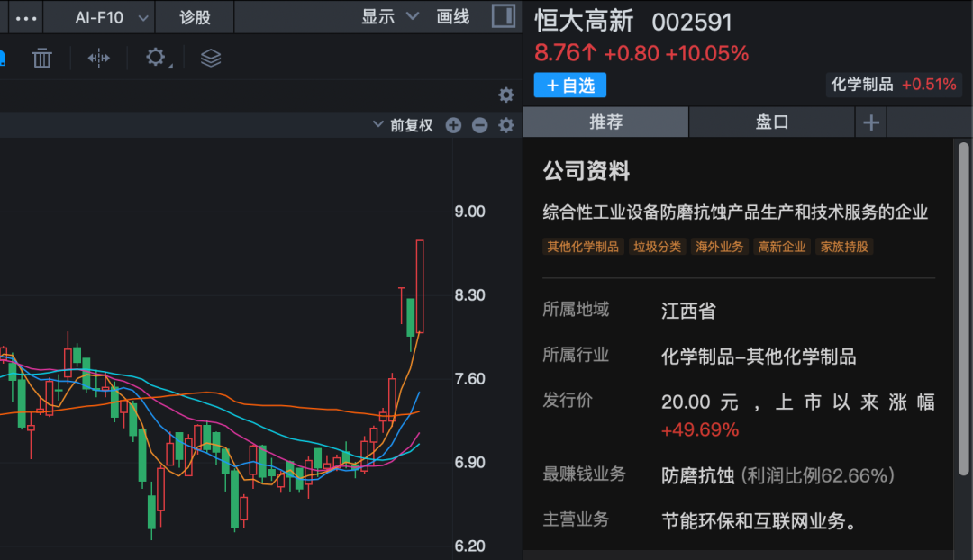Open the three-dots more menu
The width and height of the screenshot is (973, 560).
pos(25,18)
